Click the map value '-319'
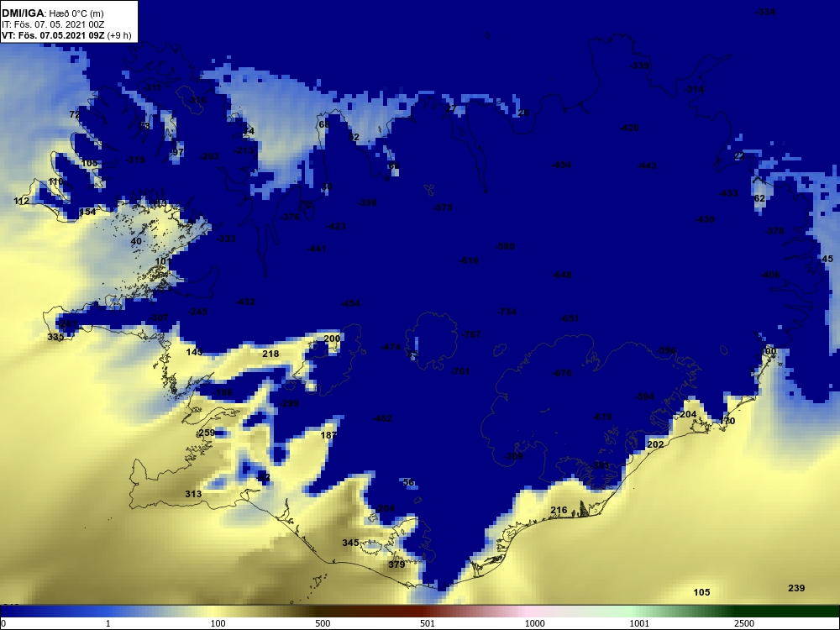Image resolution: width=840 pixels, height=630 pixels. (135, 160)
